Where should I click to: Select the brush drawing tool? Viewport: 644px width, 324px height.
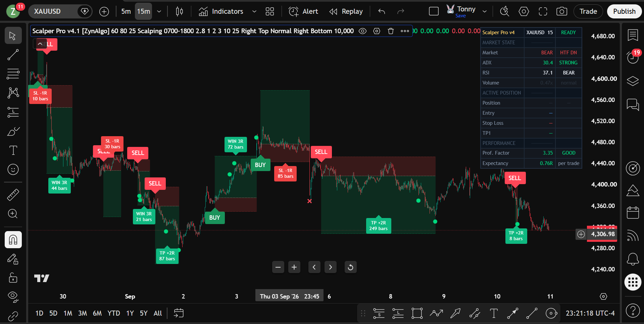[x=13, y=131]
